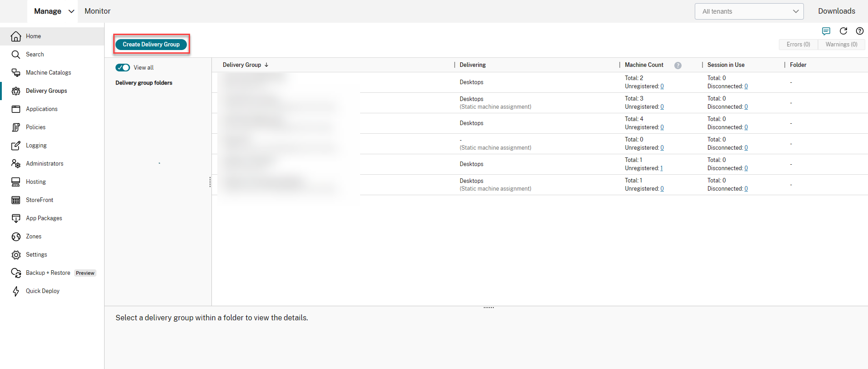Click the Unregistered count link showing 1
This screenshot has width=868, height=369.
(661, 168)
